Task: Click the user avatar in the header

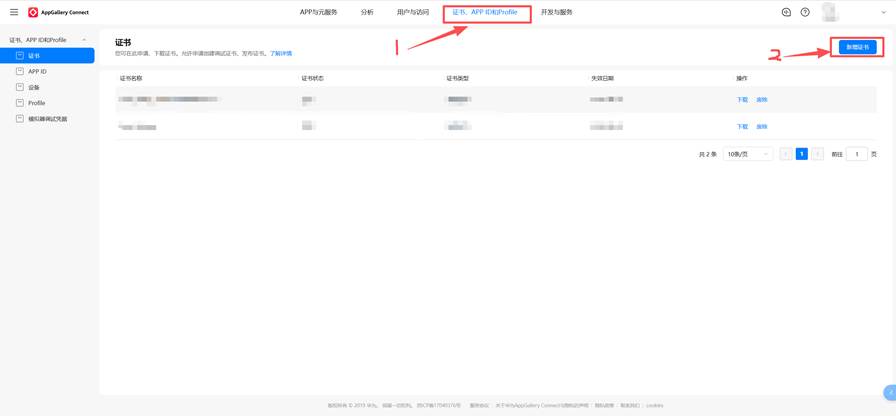Action: click(x=829, y=12)
